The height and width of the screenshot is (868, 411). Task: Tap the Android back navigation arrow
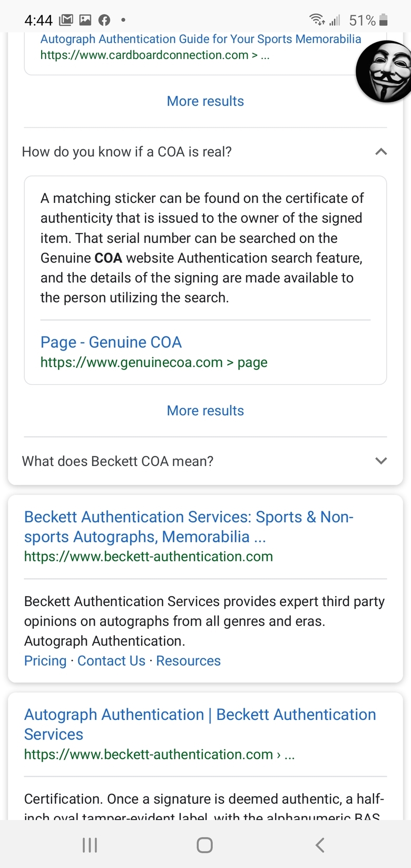[x=320, y=845]
